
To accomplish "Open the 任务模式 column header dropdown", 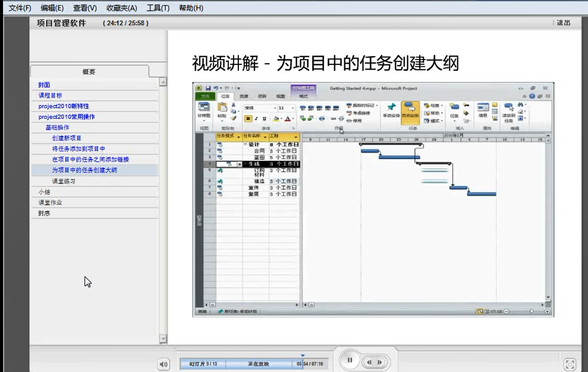I will point(238,137).
